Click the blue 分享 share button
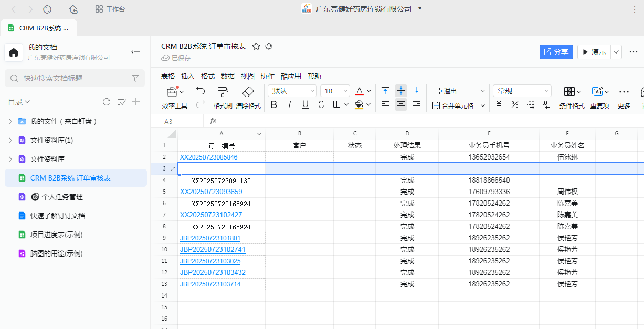 (x=556, y=52)
